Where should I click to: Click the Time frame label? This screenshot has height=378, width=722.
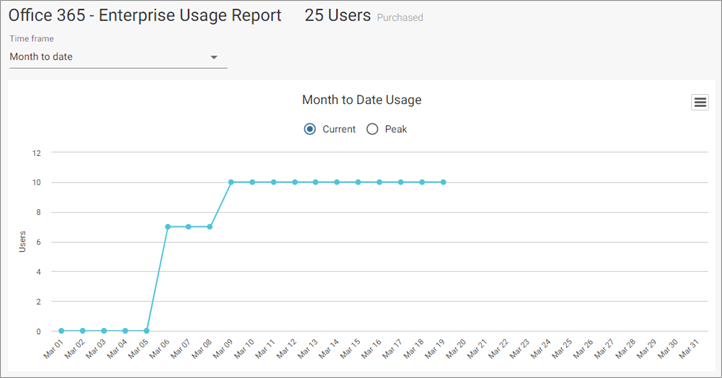coord(32,39)
